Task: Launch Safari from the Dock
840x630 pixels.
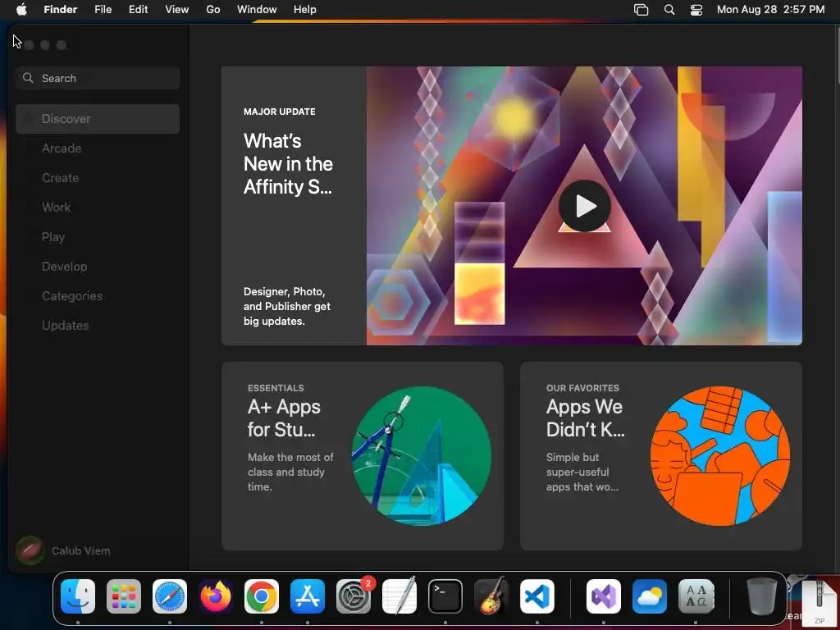Action: (x=170, y=596)
